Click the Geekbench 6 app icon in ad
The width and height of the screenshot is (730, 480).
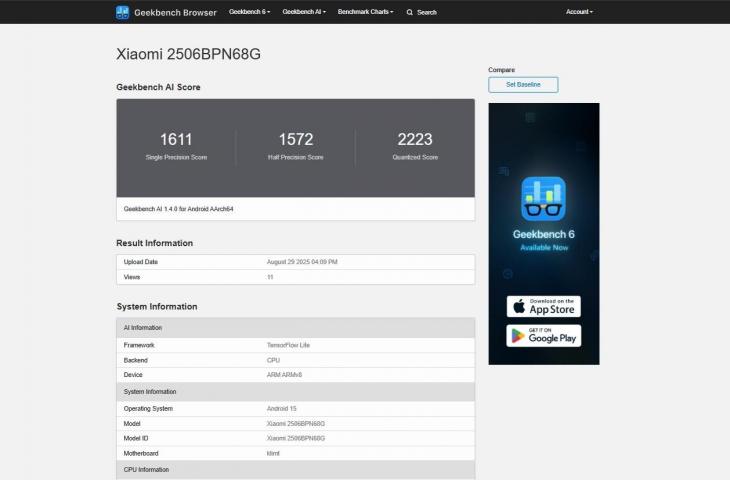[x=543, y=199]
